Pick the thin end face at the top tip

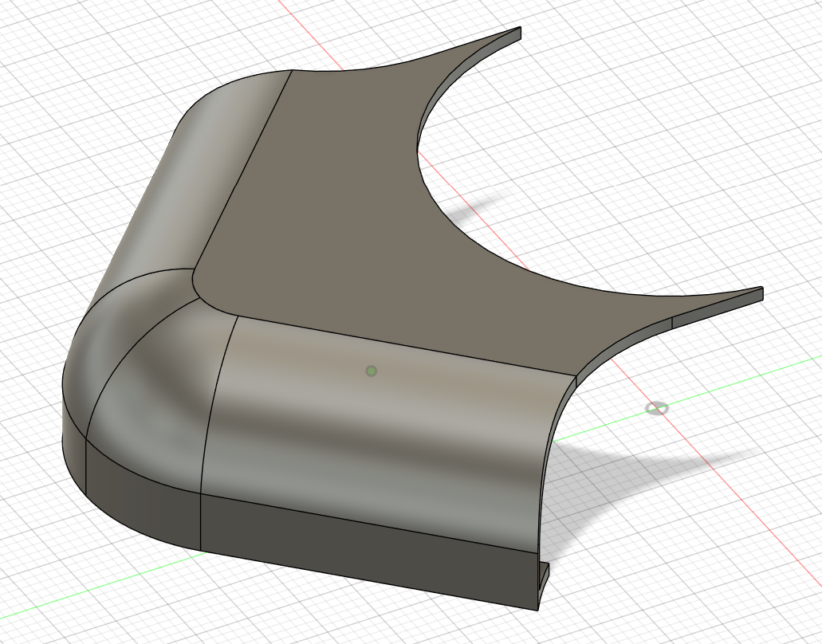click(x=519, y=33)
